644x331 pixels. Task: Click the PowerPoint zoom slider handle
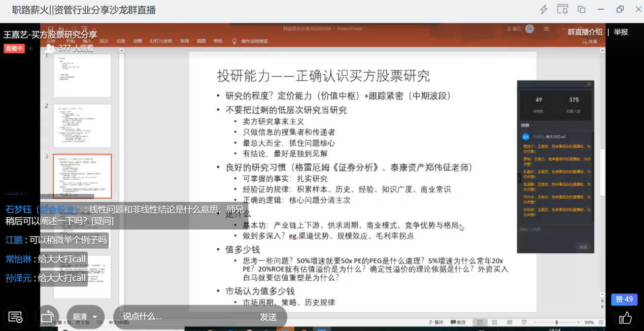point(557,322)
